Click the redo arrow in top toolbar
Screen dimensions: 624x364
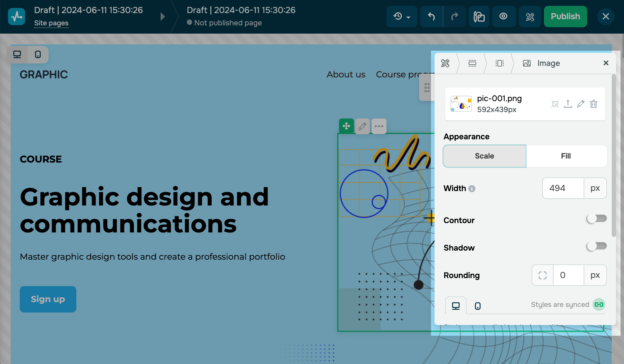[454, 17]
